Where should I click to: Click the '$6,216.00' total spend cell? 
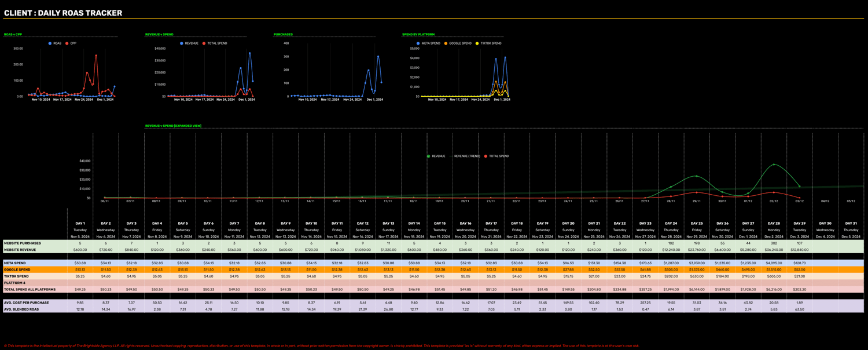774,289
